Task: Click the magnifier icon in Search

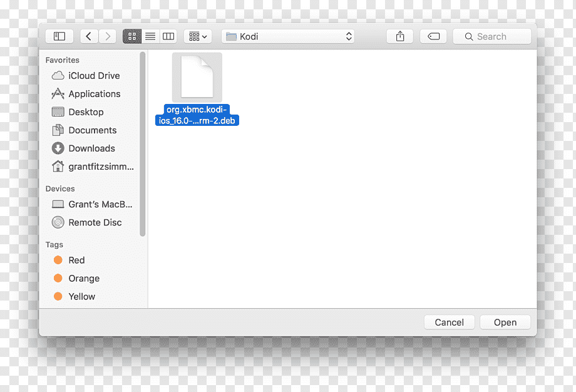Action: point(469,37)
